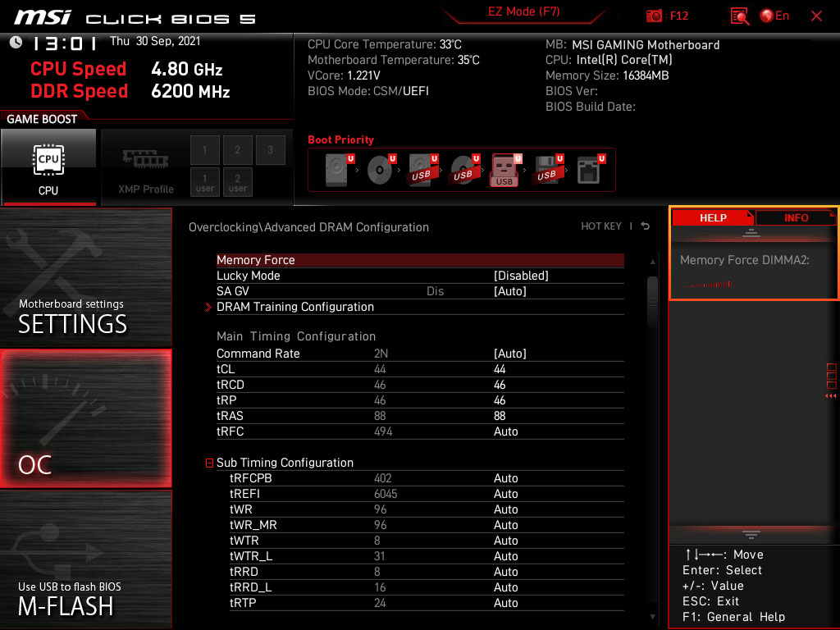Click the red triple-arrow side panel toggle

(x=830, y=396)
